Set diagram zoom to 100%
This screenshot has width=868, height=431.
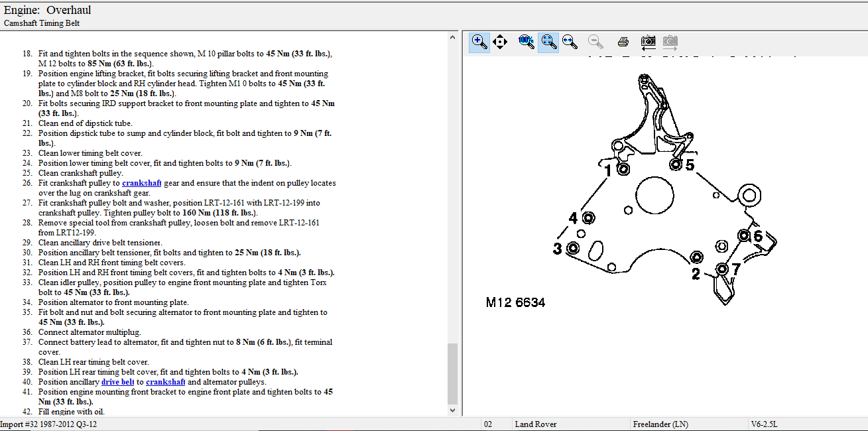click(526, 42)
